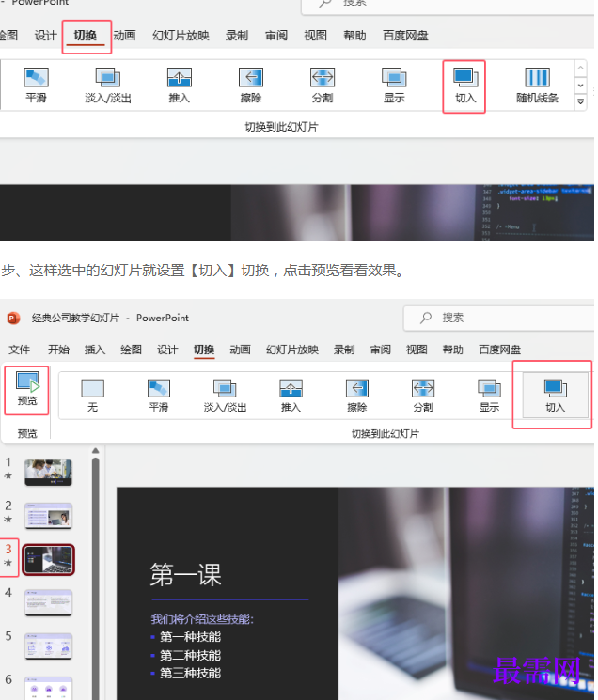Click the 第二种技能 bullet text
This screenshot has height=700, width=598.
[190, 655]
